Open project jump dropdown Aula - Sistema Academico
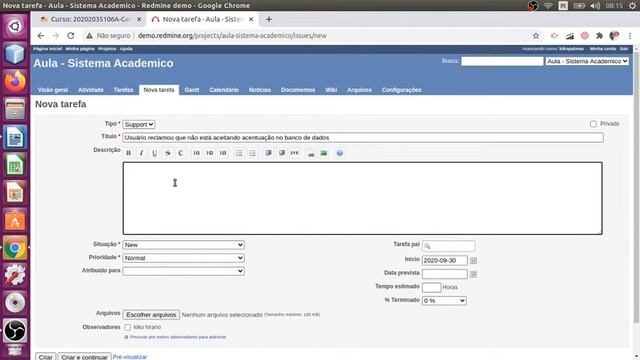The image size is (640, 360). coord(587,61)
